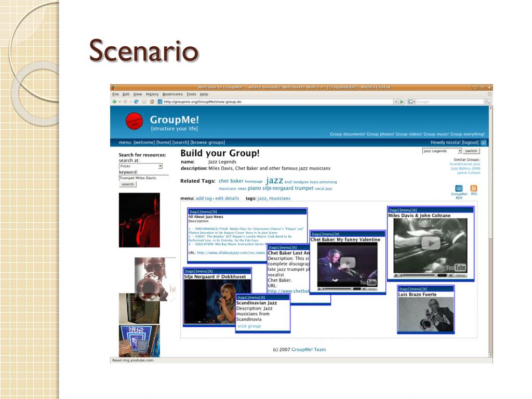Click the switch button
This screenshot has width=532, height=399.
471,151
